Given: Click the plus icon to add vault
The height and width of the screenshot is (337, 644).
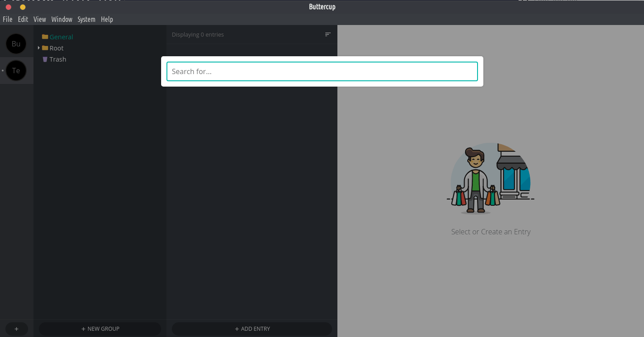Looking at the screenshot, I should pos(17,329).
